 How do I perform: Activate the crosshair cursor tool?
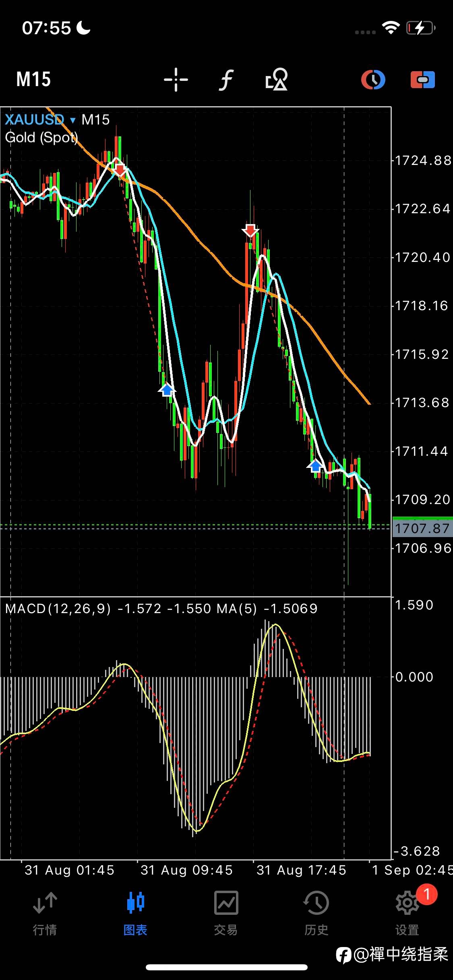tap(176, 80)
